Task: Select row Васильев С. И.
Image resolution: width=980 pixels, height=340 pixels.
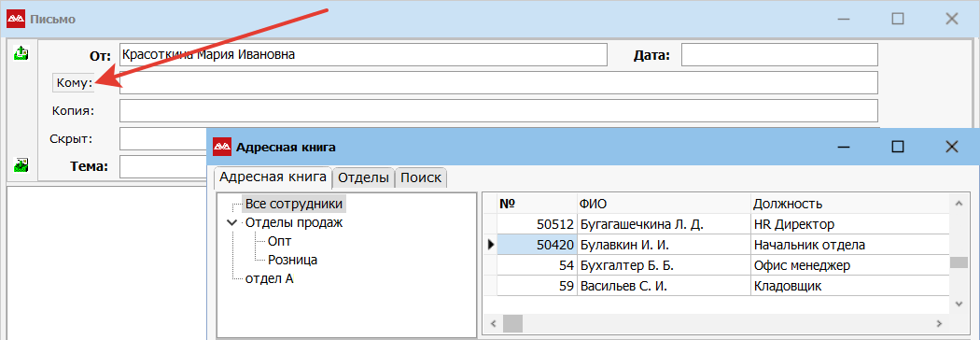Action: click(x=663, y=286)
